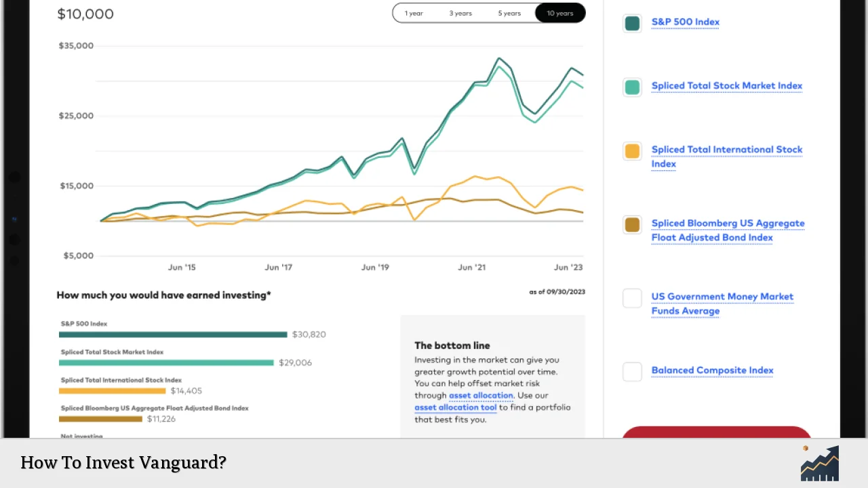Screen dimensions: 868x488
Task: Click the Jun '15 axis label
Action: pyautogui.click(x=182, y=267)
